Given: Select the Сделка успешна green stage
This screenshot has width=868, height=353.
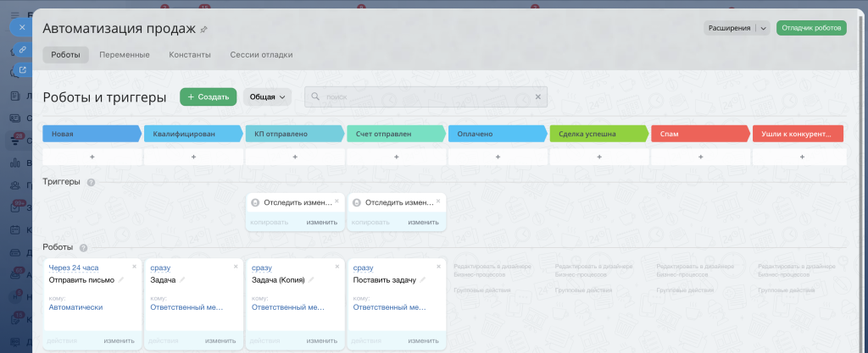Looking at the screenshot, I should (x=599, y=134).
